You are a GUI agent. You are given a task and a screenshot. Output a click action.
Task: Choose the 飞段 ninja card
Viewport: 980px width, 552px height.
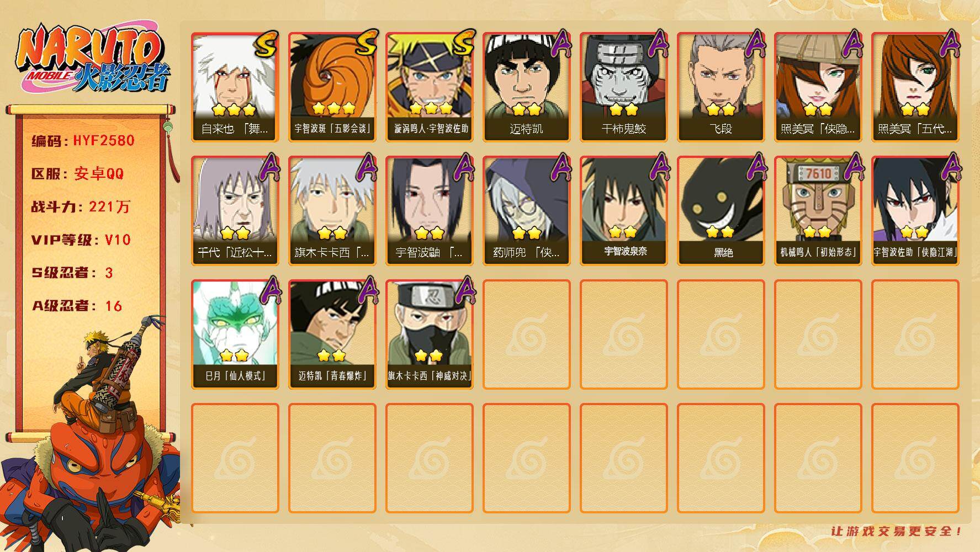(721, 87)
